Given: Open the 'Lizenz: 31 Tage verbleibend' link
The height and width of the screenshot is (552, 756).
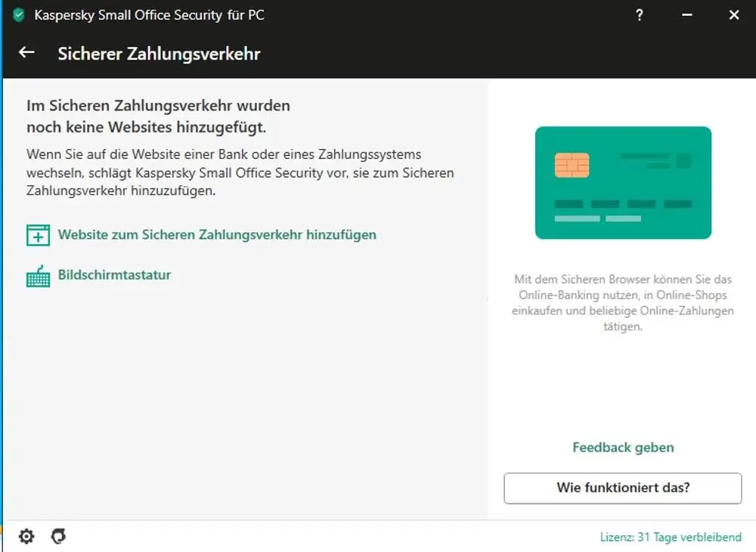Looking at the screenshot, I should tap(671, 537).
